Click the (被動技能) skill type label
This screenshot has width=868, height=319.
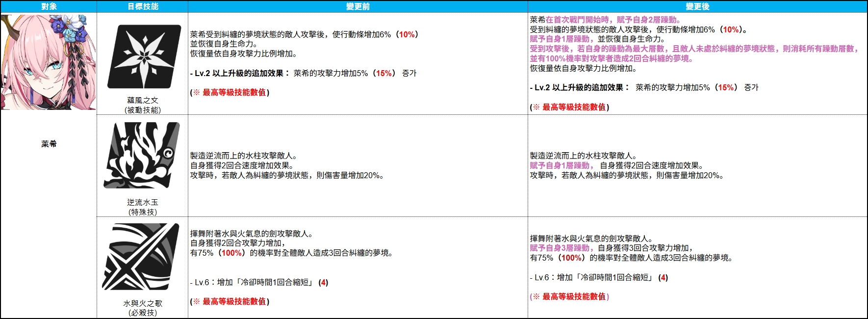143,110
